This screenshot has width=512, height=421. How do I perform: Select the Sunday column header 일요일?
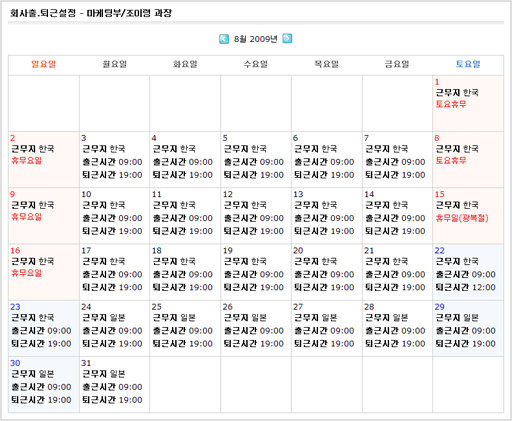pyautogui.click(x=43, y=64)
